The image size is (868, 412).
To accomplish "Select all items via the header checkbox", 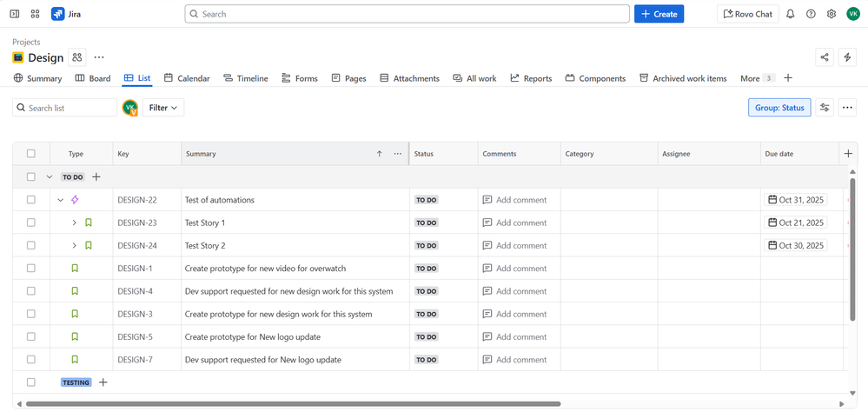I will click(31, 154).
